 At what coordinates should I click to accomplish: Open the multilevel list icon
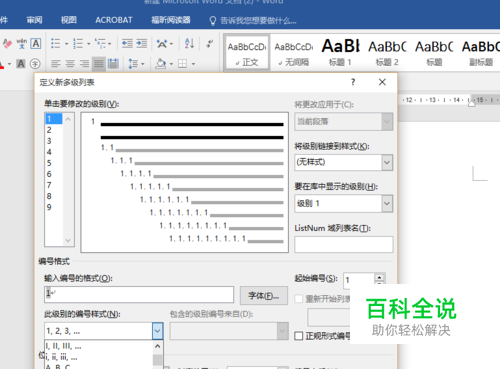click(101, 44)
